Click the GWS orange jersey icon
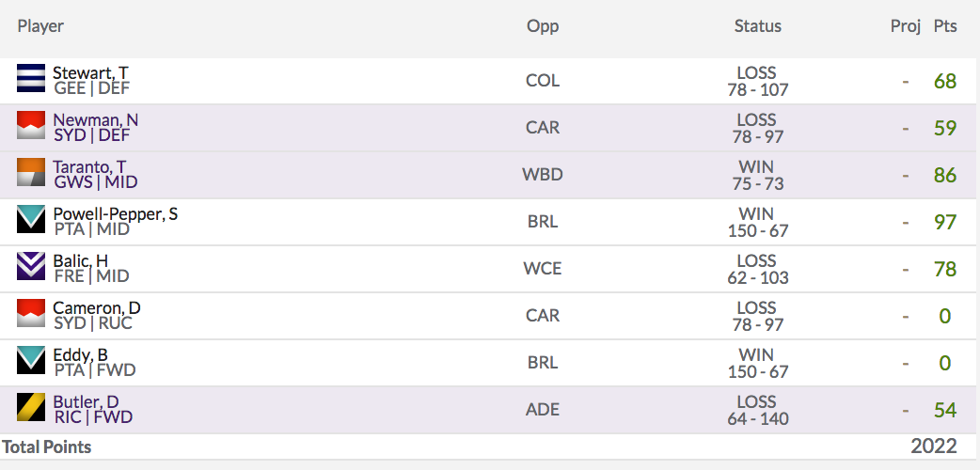 pos(31,172)
